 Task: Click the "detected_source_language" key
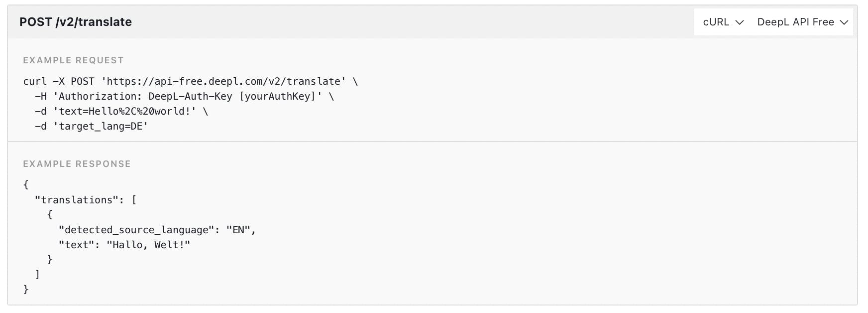136,230
